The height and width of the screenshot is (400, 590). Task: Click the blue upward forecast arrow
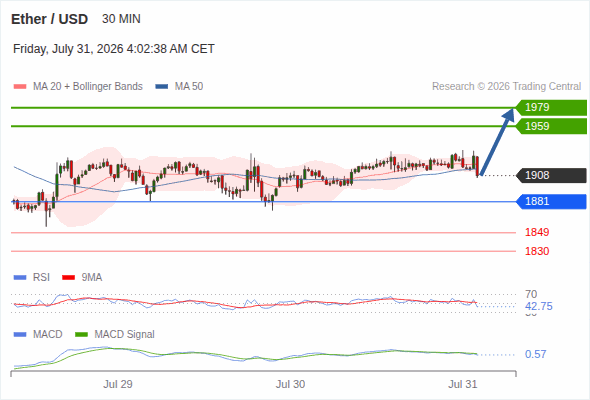[x=497, y=142]
